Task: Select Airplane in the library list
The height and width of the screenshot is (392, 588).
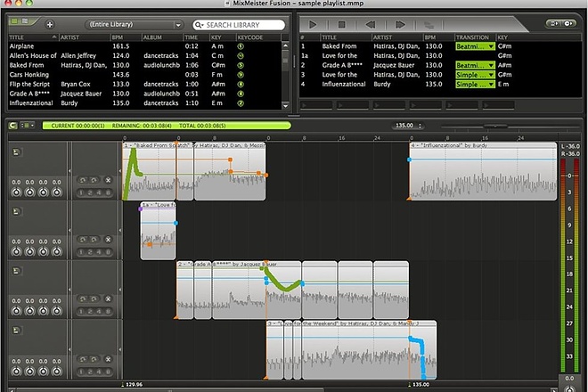Action: [x=144, y=46]
